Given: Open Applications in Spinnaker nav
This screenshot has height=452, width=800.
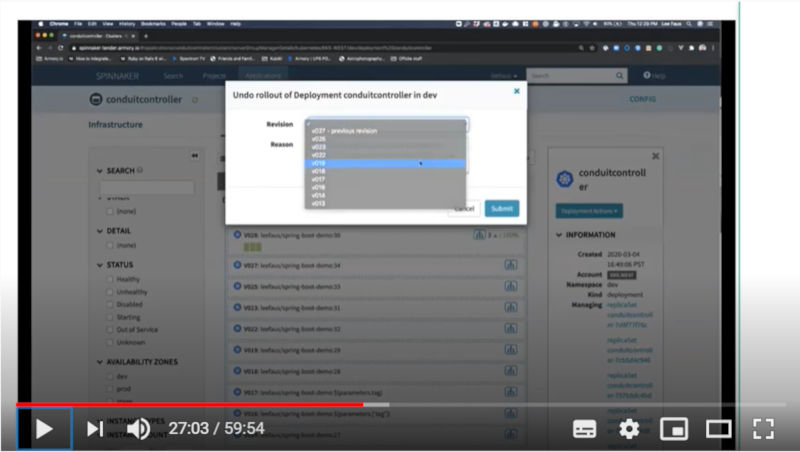Looking at the screenshot, I should click(263, 76).
